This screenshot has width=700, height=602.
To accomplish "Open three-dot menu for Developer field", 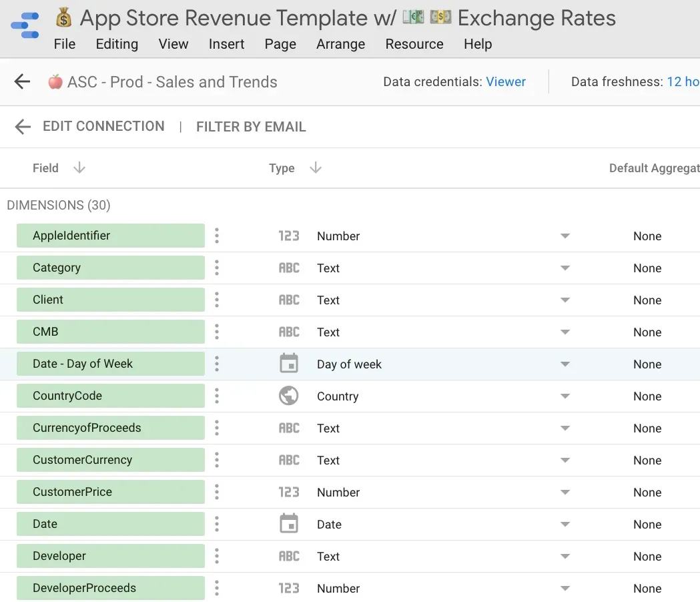I will pyautogui.click(x=217, y=556).
